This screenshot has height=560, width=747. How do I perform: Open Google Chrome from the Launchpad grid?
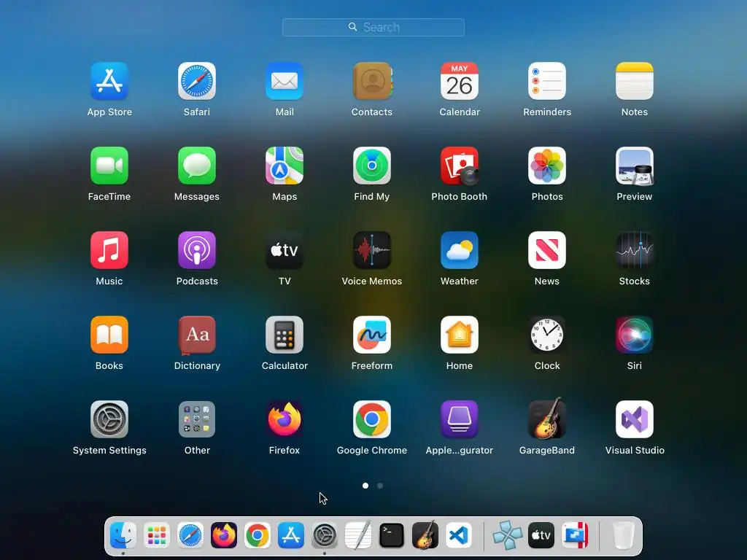(372, 419)
